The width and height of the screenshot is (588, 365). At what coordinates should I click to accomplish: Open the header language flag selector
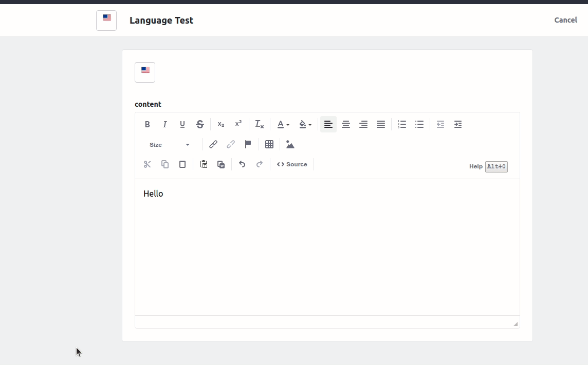106,20
